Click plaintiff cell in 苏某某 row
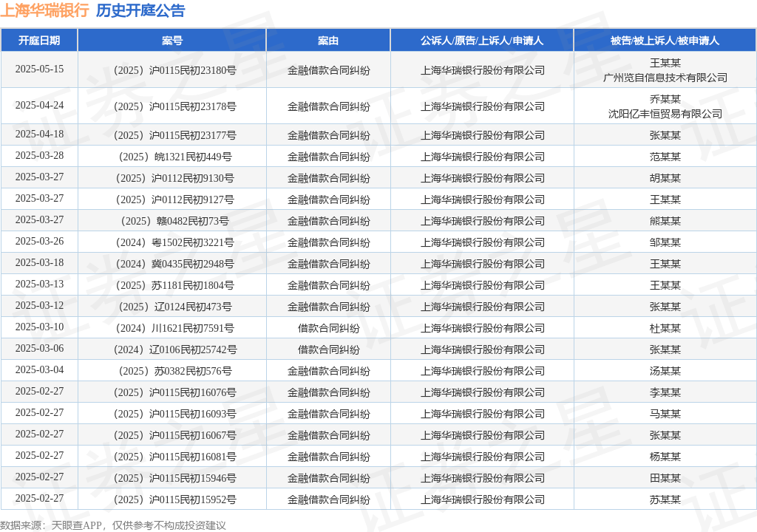 pos(482,499)
